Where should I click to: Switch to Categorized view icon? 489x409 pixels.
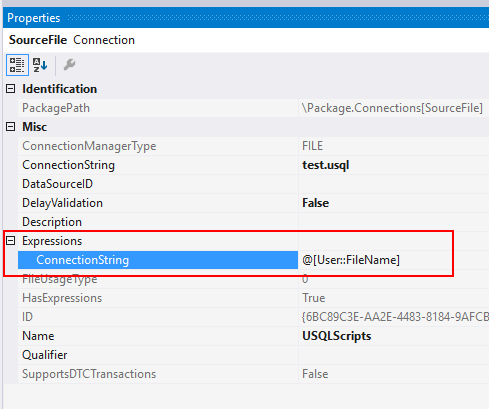[17, 65]
